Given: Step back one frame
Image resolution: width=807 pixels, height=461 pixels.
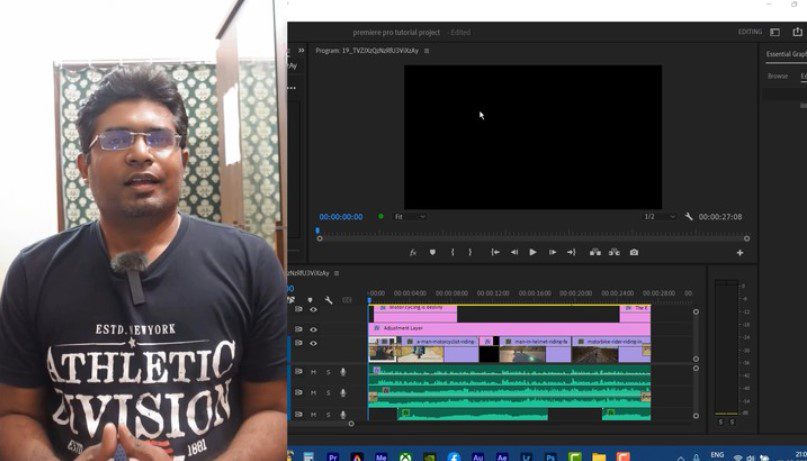Looking at the screenshot, I should click(x=514, y=252).
